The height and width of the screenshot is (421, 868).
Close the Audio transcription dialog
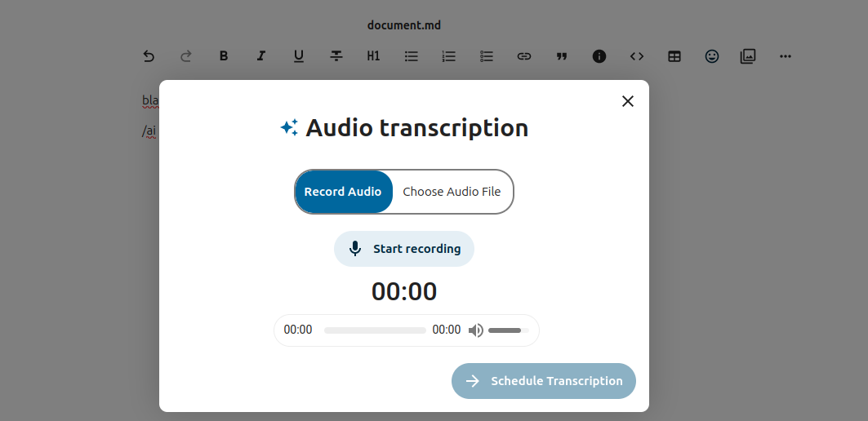tap(628, 101)
